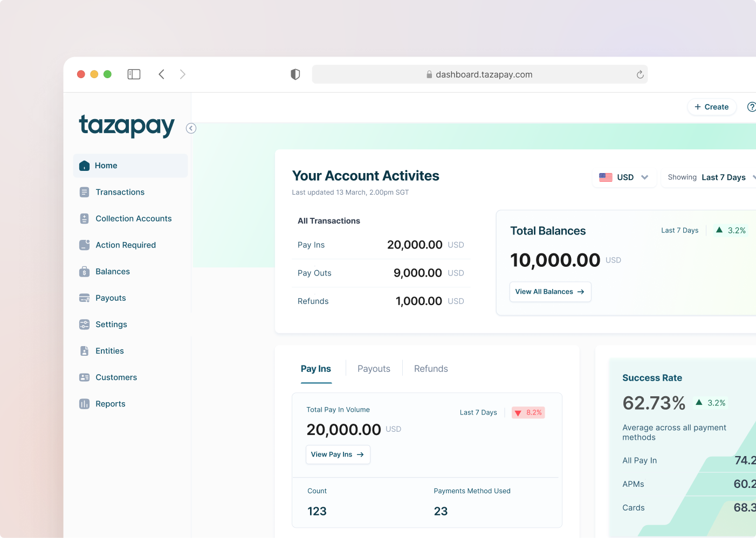Click the Customers ID card icon
The height and width of the screenshot is (538, 756).
click(84, 377)
